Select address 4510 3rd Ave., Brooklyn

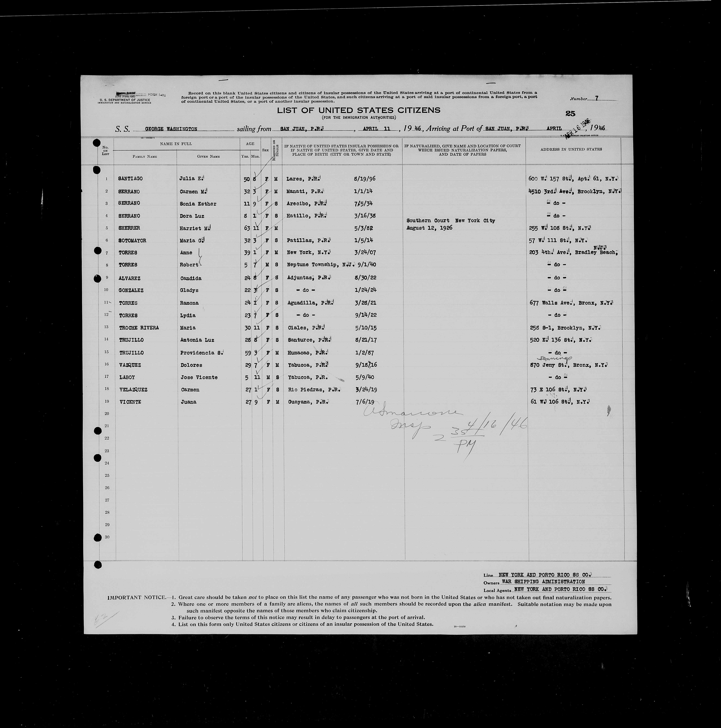tap(575, 191)
